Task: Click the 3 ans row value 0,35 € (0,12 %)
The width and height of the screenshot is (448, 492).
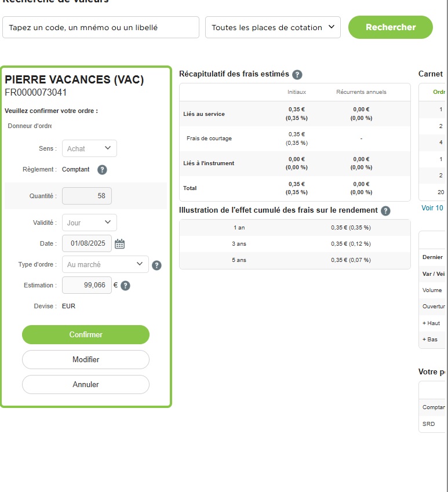Action: click(x=351, y=244)
